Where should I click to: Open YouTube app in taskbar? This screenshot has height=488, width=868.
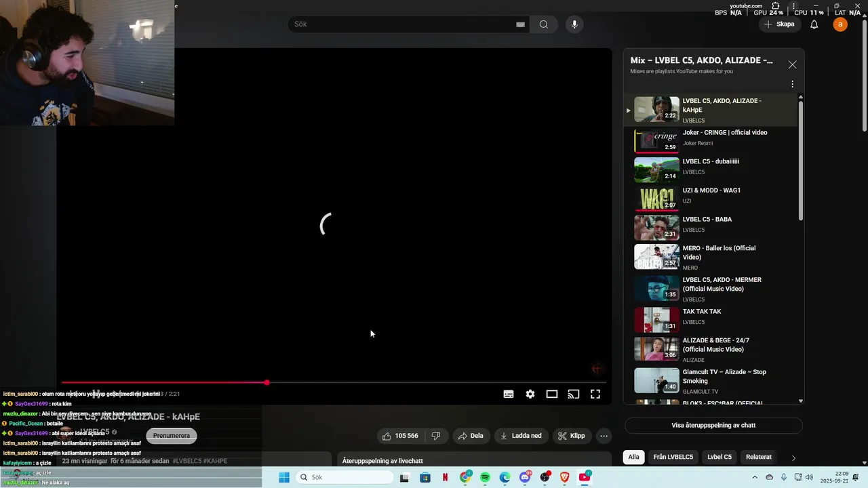585,477
